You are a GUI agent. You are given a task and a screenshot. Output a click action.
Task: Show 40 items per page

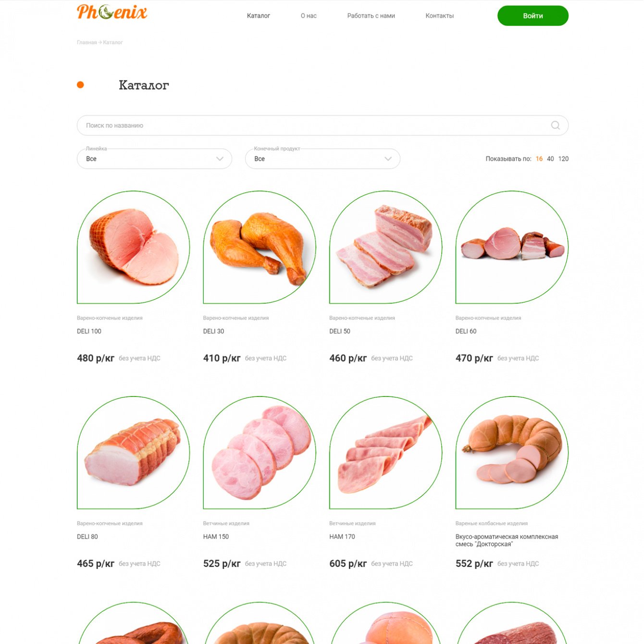pyautogui.click(x=550, y=159)
